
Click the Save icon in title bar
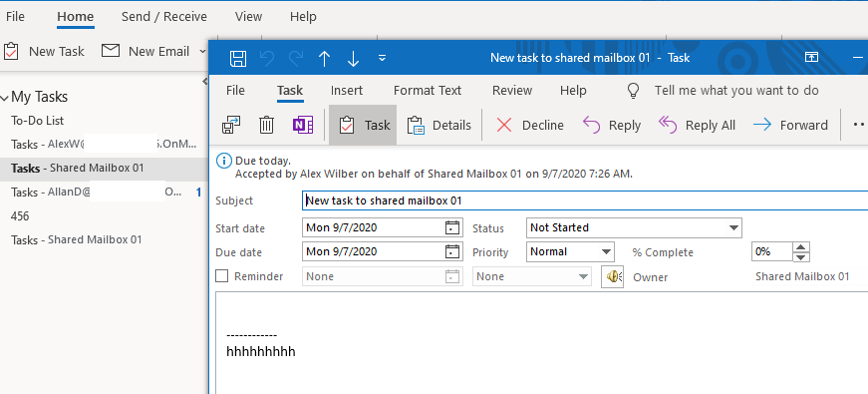click(x=238, y=58)
